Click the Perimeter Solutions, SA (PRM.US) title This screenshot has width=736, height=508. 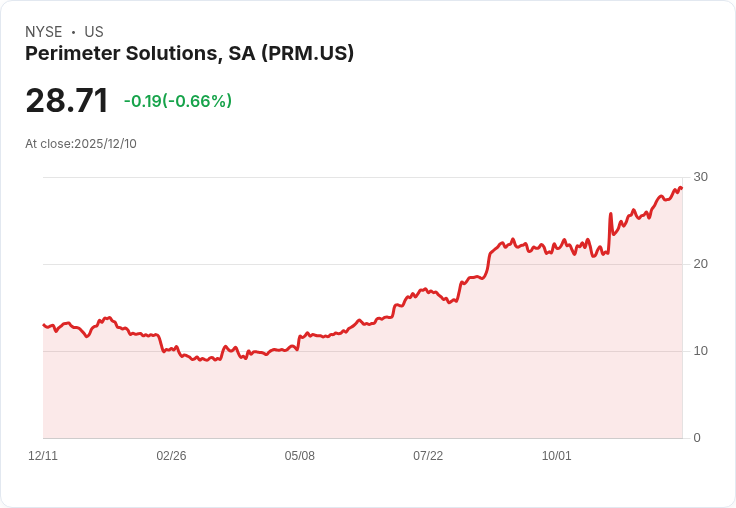click(x=189, y=54)
